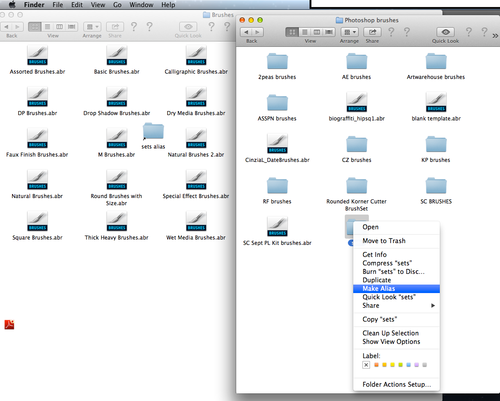Screen dimensions: 500x401
Task: Switch Photoshop brushes window to icon view
Action: pyautogui.click(x=292, y=32)
